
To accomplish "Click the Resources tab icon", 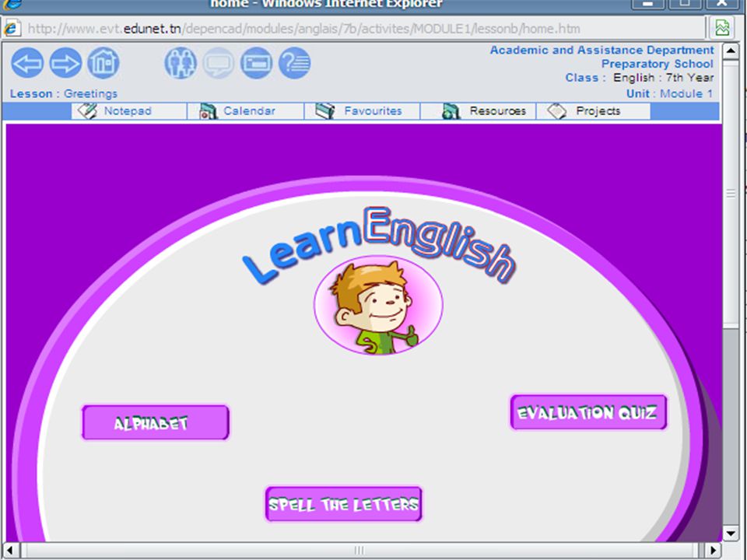I will point(451,111).
